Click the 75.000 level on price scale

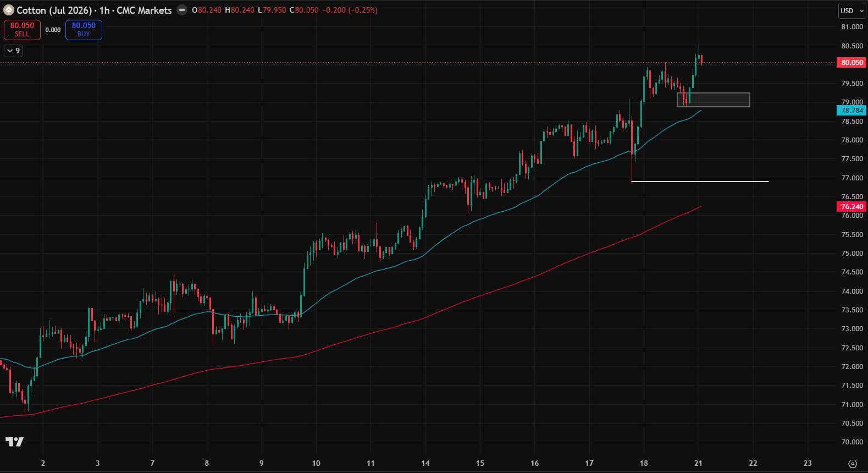tap(852, 254)
